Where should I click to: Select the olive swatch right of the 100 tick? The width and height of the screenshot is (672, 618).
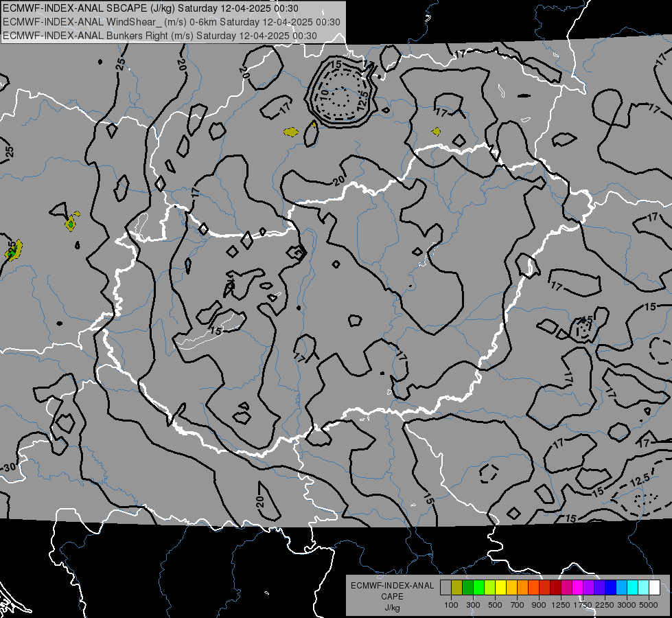click(x=457, y=587)
